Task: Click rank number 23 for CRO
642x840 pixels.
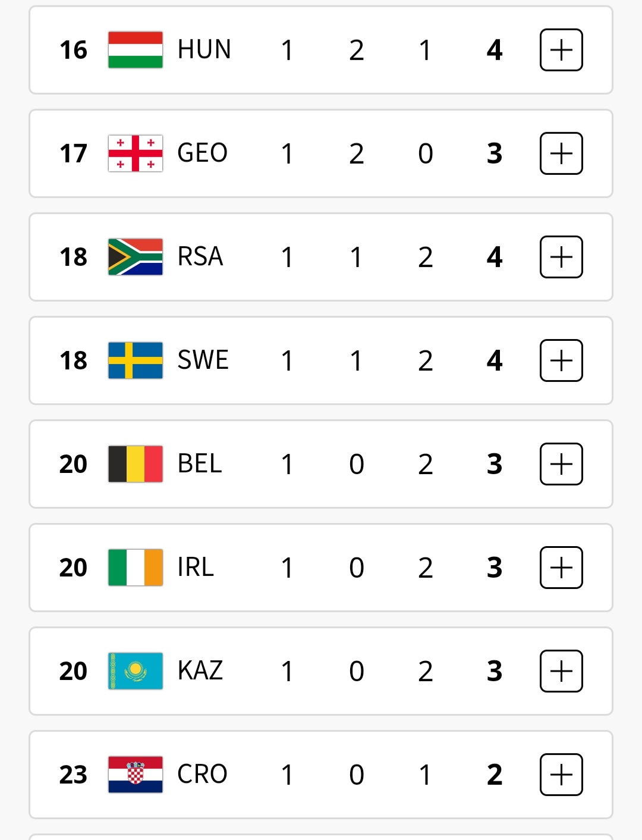Action: click(73, 775)
